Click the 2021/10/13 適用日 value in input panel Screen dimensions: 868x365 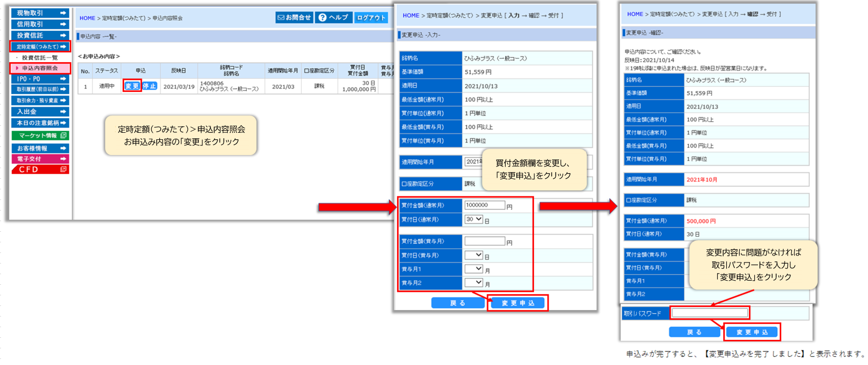(x=481, y=86)
